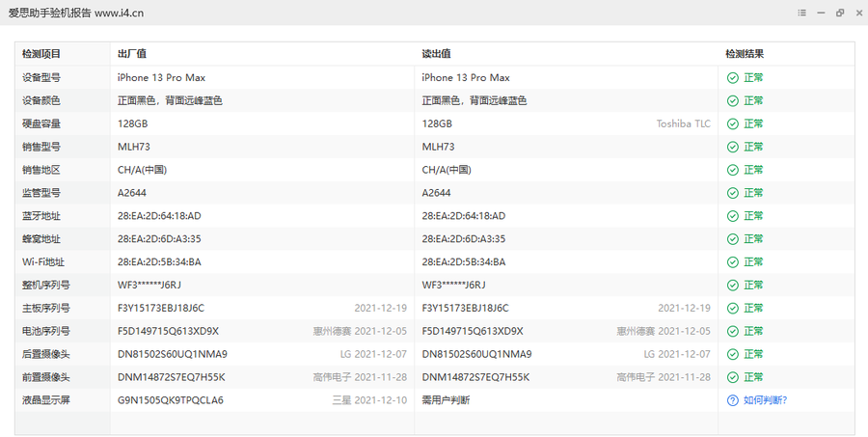Viewport: 868px width, 437px height.
Task: Click factory rear camera serial DN81502S60UQ1NMA9
Action: coord(173,354)
